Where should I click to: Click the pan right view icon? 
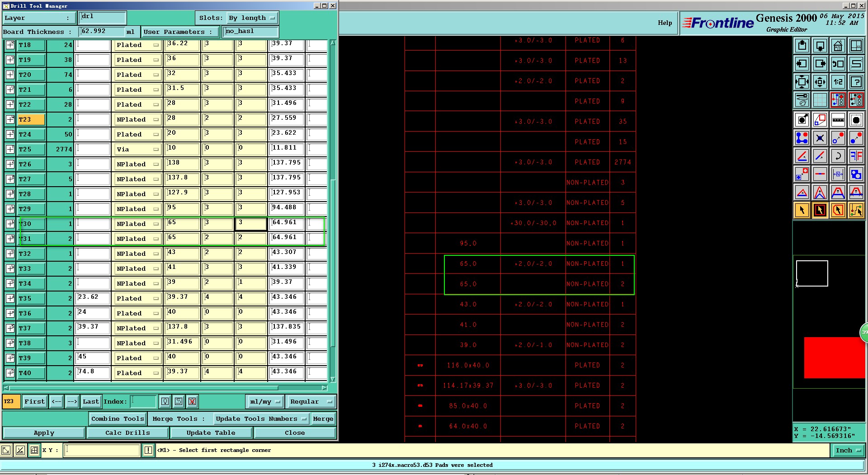[820, 64]
